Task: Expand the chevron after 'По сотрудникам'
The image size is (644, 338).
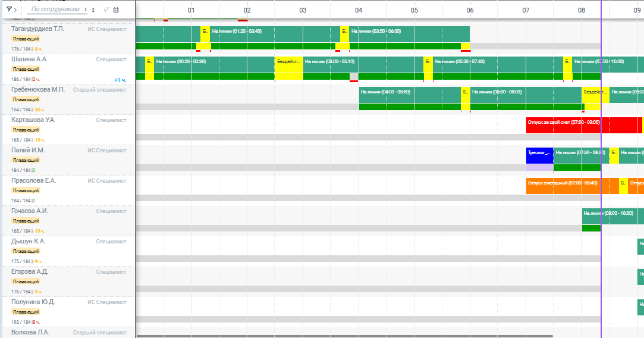Action: coord(86,10)
